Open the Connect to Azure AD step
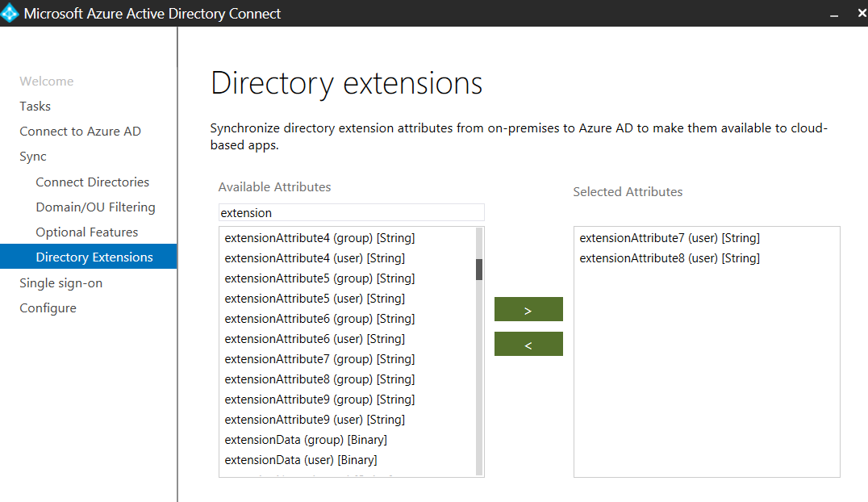868x502 pixels. 80,131
